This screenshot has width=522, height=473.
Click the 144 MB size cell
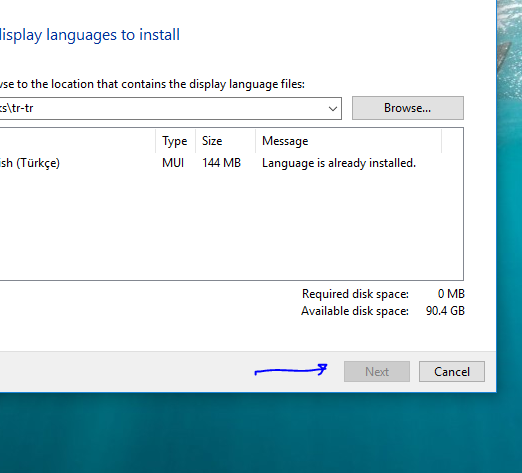point(221,163)
